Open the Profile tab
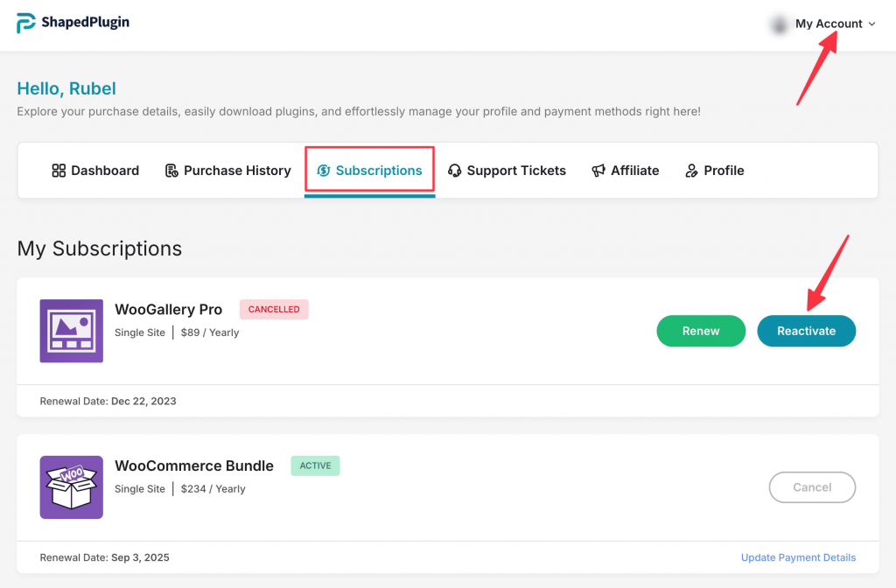The height and width of the screenshot is (588, 896). (714, 171)
